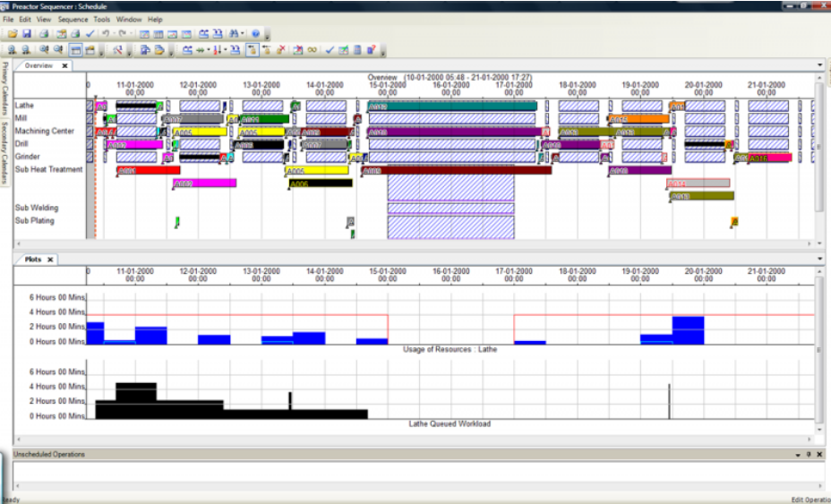The image size is (831, 504).
Task: Click the Print icon in top toolbar
Action: click(44, 33)
